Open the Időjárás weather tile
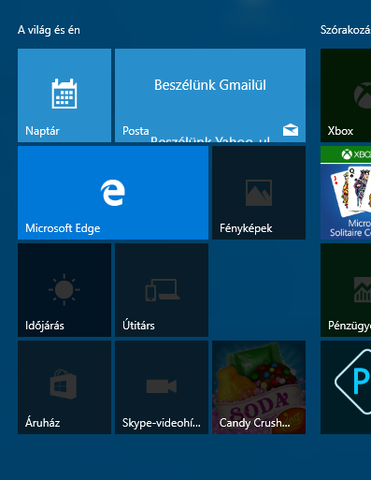This screenshot has height=480, width=371. point(64,290)
